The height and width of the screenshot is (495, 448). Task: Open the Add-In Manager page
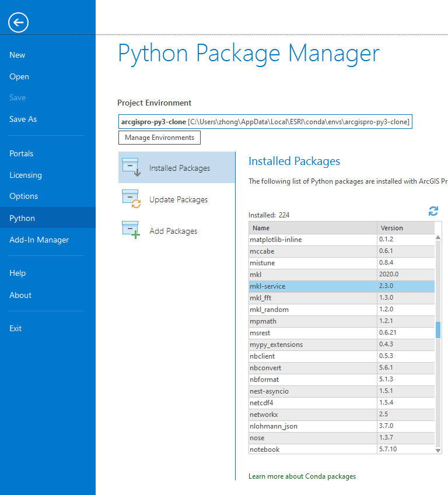(x=39, y=240)
